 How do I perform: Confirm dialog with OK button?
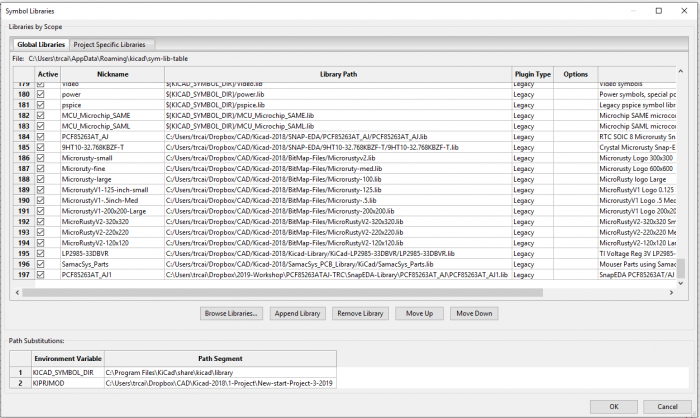point(614,405)
